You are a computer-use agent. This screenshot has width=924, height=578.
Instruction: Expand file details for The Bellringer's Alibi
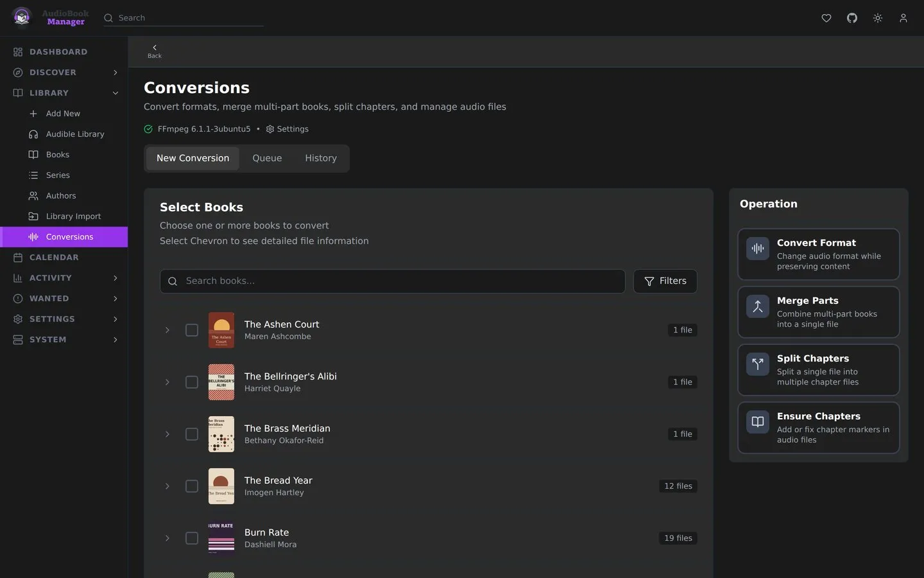point(167,382)
